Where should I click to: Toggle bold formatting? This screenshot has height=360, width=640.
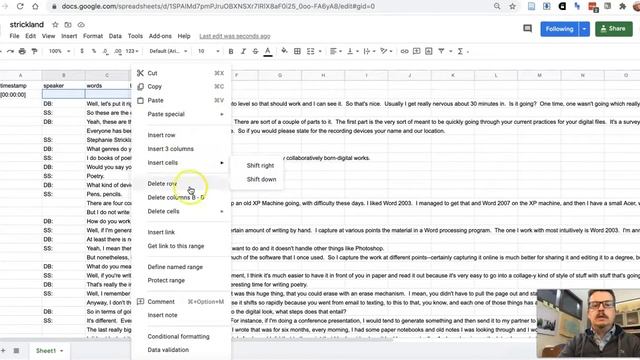click(231, 51)
